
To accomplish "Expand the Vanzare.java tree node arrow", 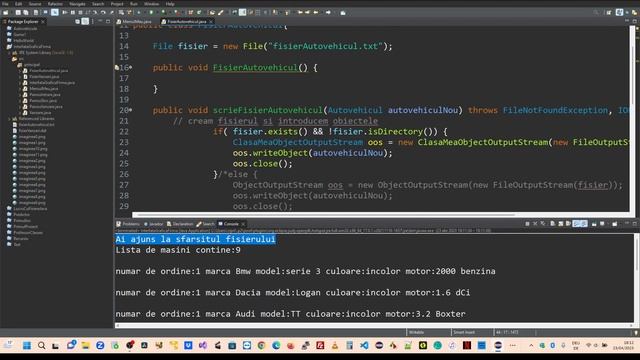I will (x=20, y=113).
